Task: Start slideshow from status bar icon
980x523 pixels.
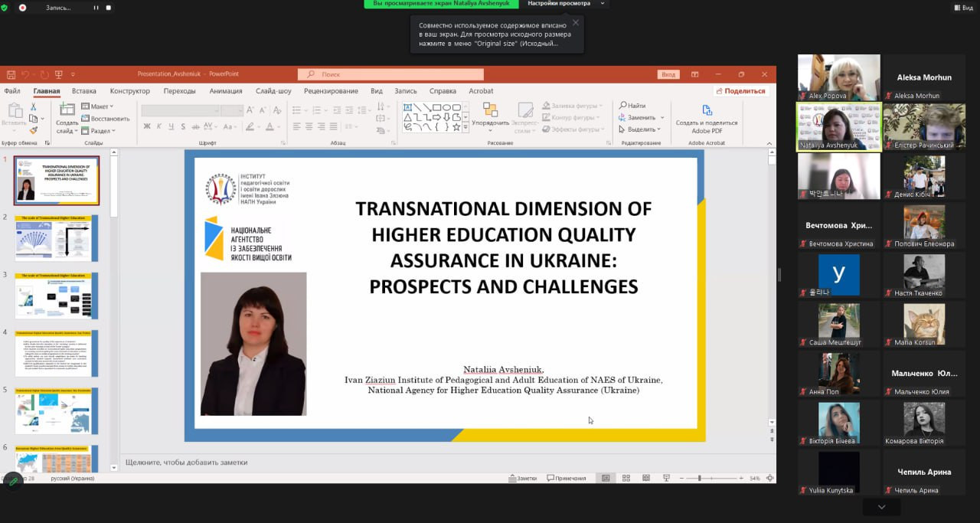Action: click(x=665, y=479)
